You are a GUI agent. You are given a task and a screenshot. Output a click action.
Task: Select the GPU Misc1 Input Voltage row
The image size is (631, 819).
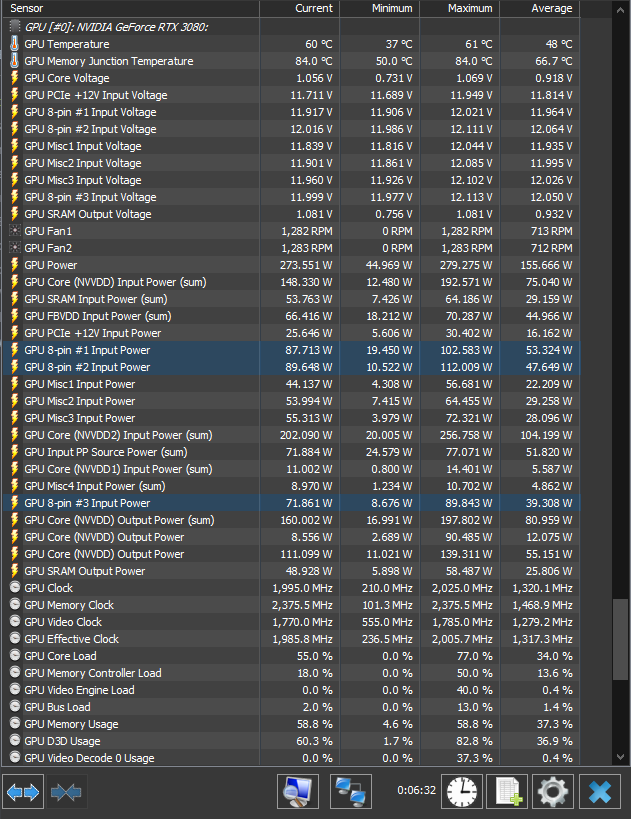pos(291,146)
